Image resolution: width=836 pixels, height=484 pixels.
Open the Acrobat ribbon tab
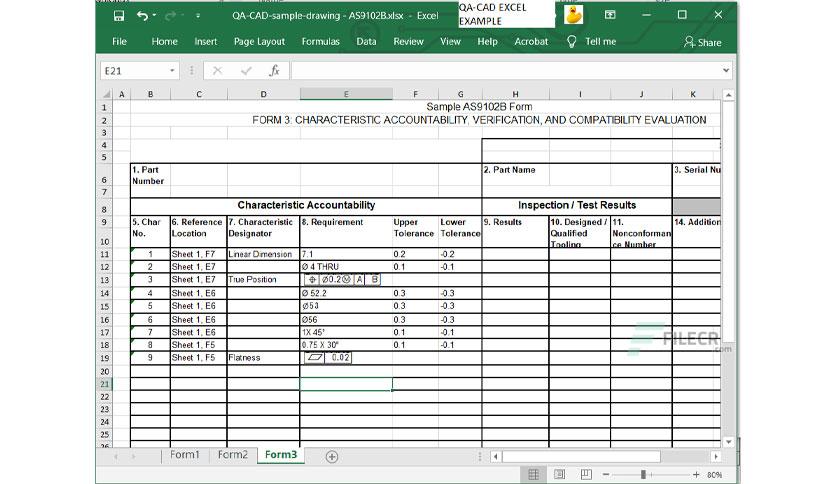(530, 42)
